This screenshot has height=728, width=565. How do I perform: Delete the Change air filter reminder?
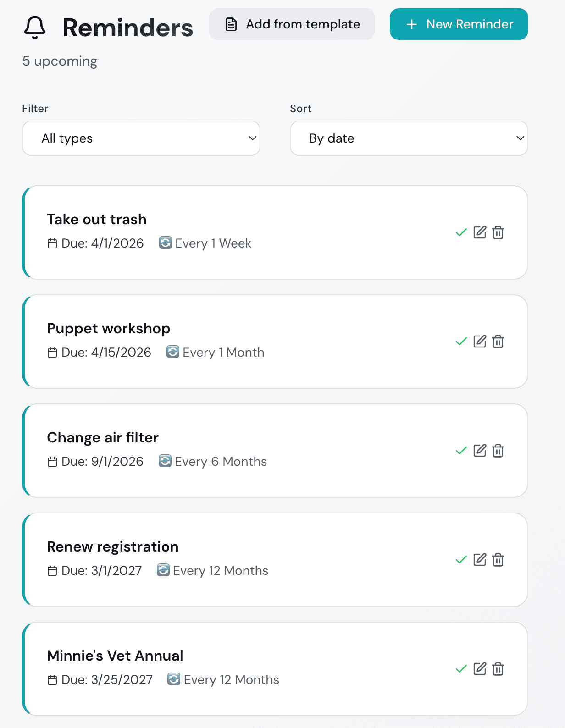tap(498, 451)
